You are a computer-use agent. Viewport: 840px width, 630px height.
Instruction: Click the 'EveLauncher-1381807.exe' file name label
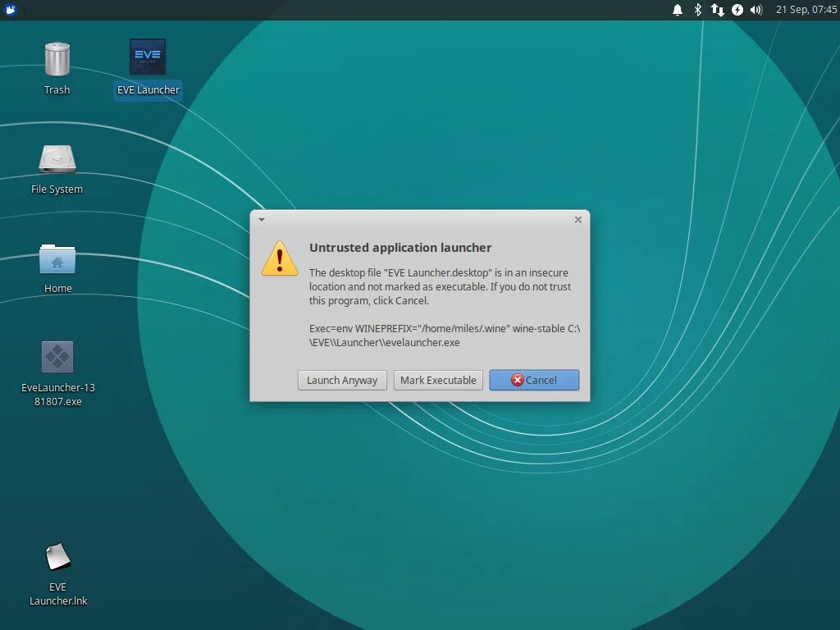58,395
